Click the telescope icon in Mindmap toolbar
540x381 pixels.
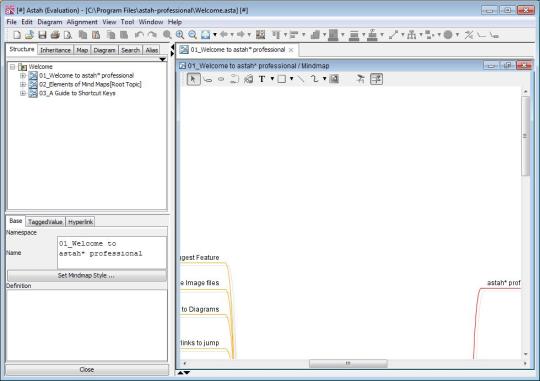pos(361,79)
